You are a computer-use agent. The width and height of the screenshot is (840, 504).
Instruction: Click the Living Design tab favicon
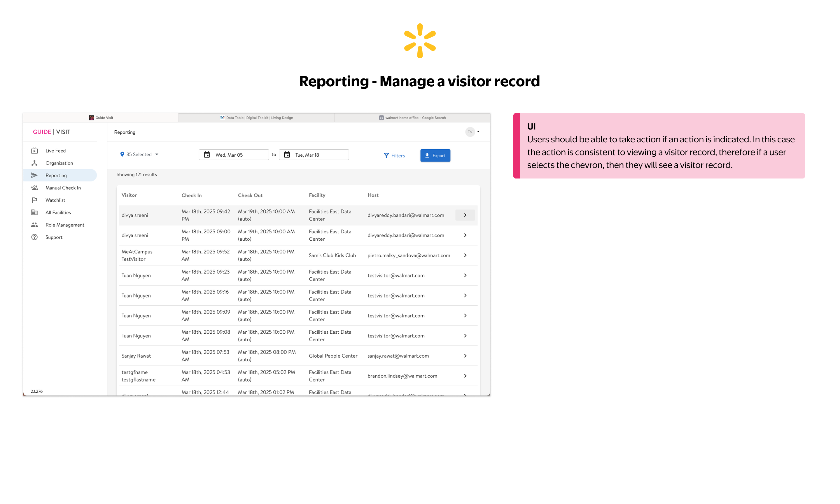pos(222,118)
